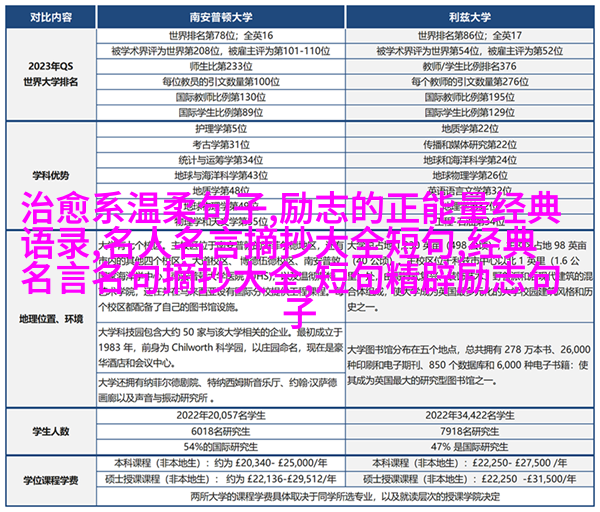This screenshot has height=512, width=600.
Task: Select 本科课程 £22,250- £27,500 /年 cell
Action: click(470, 463)
